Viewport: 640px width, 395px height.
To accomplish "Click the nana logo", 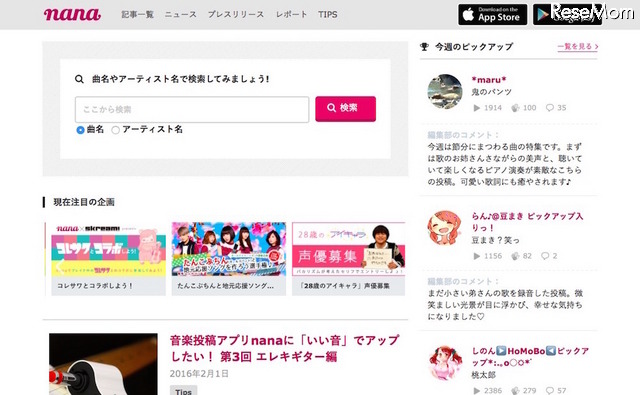I will [x=72, y=14].
